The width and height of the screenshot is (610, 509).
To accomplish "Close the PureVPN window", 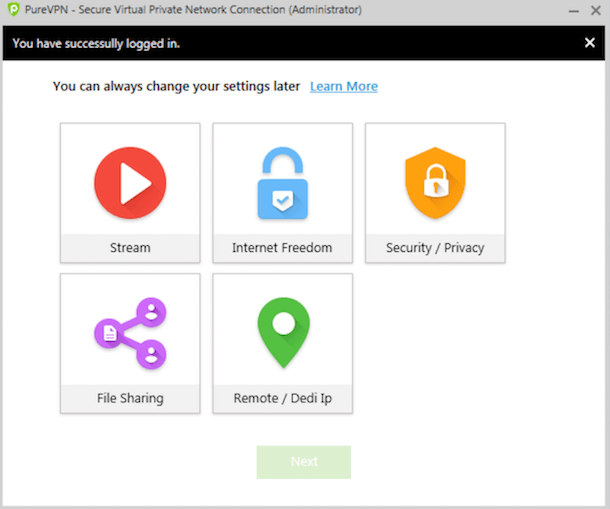I will pyautogui.click(x=596, y=11).
